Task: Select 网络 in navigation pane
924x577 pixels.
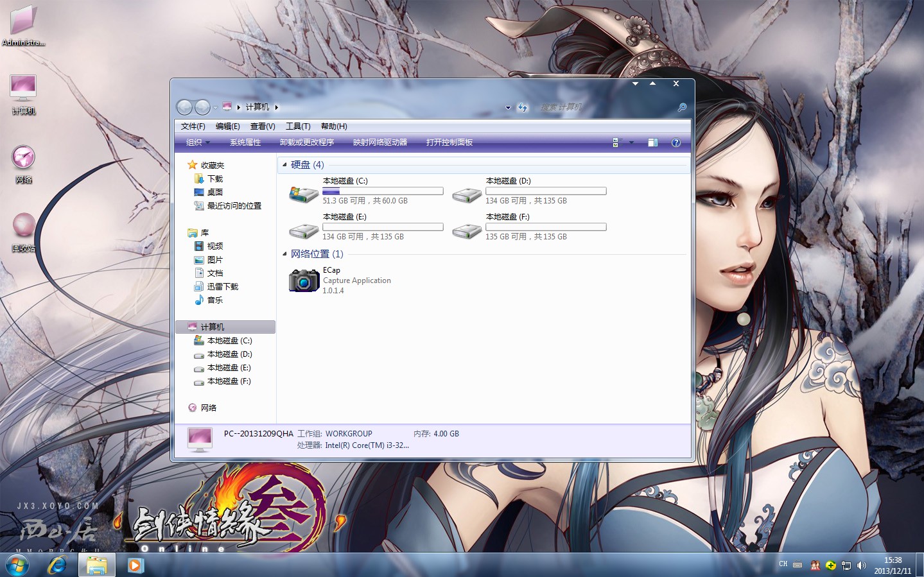Action: 202,408
